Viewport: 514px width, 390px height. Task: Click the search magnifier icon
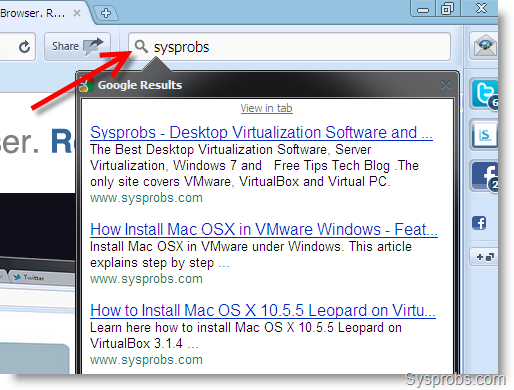tap(141, 47)
